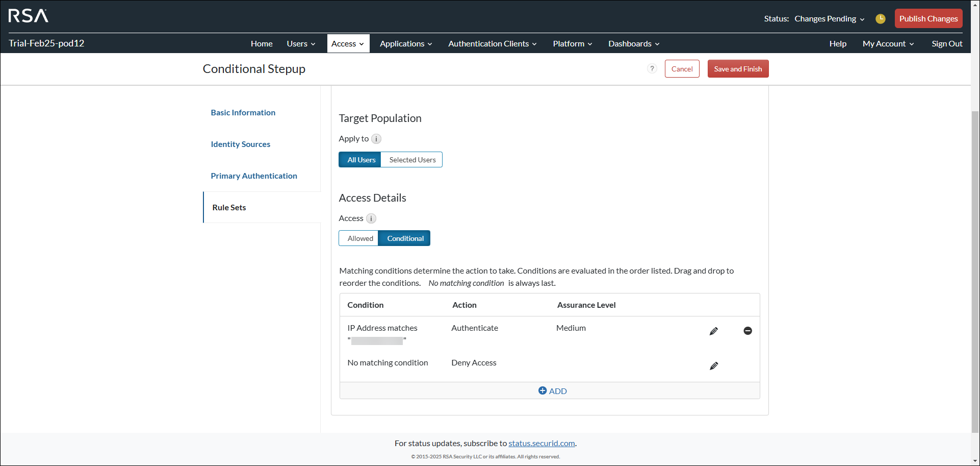Switch to the Identity Sources section

click(x=240, y=144)
